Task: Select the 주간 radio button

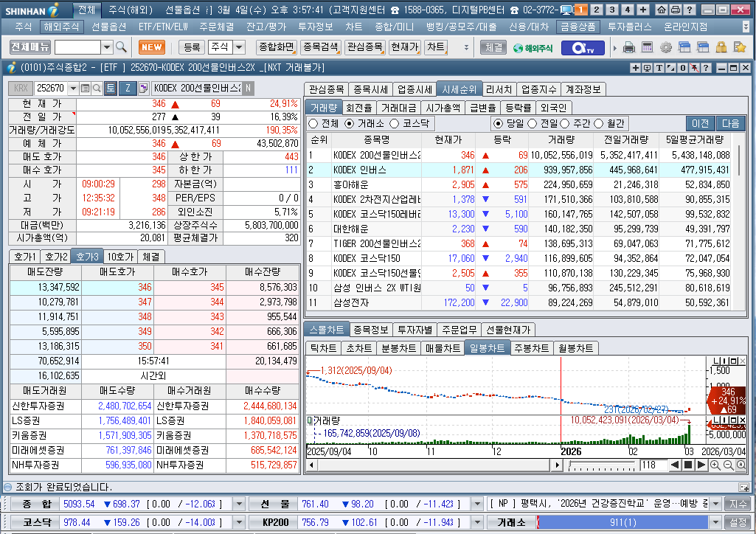Action: click(565, 124)
